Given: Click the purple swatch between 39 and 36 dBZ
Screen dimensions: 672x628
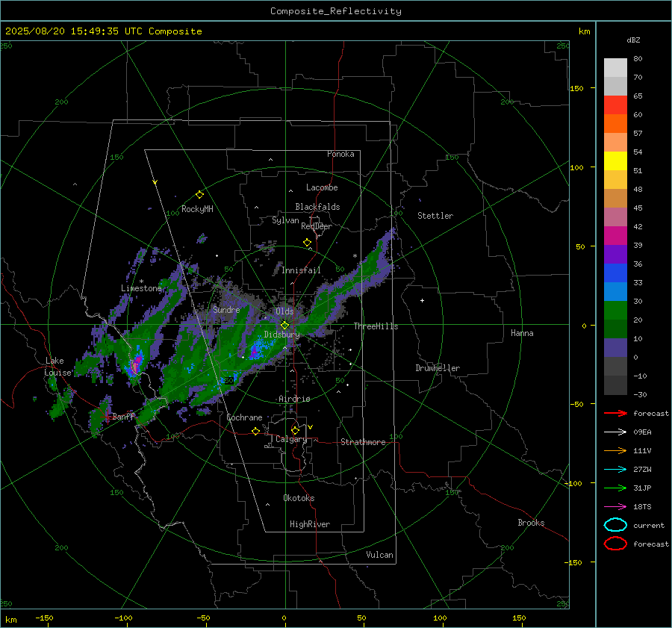Looking at the screenshot, I should pos(615,255).
